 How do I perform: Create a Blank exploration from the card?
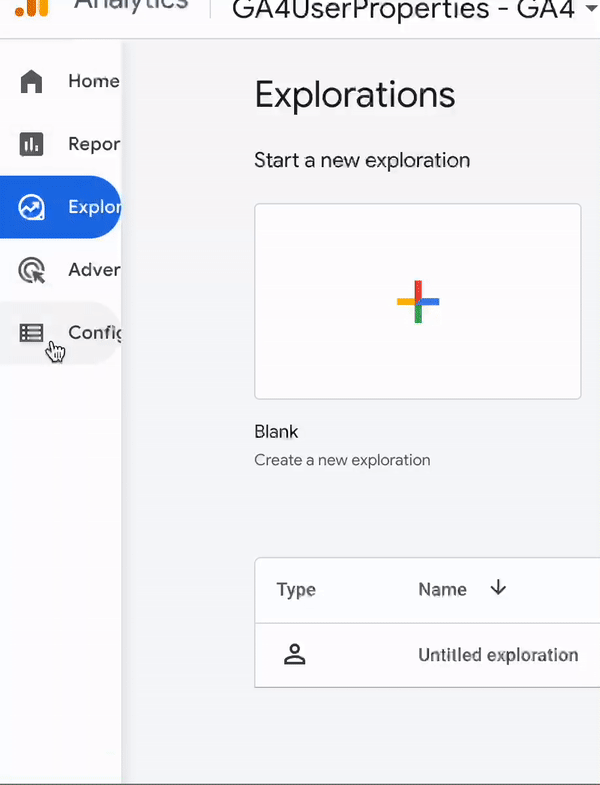click(x=418, y=301)
